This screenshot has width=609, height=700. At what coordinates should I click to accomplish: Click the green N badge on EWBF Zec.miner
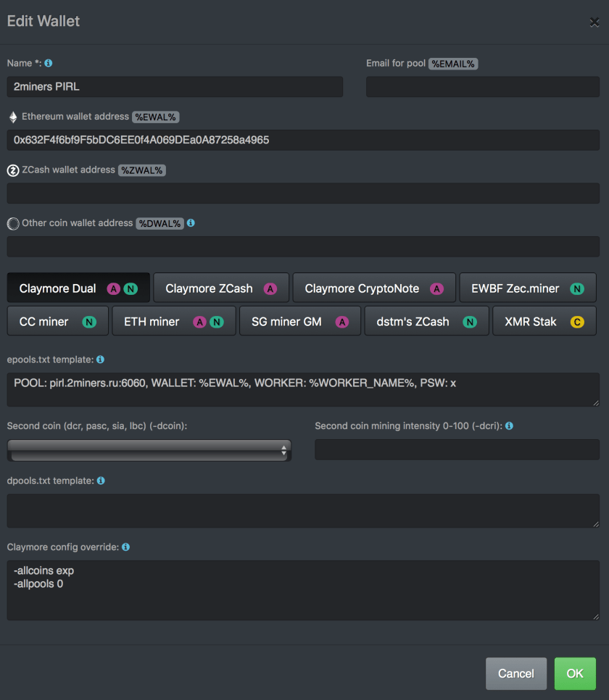click(577, 289)
